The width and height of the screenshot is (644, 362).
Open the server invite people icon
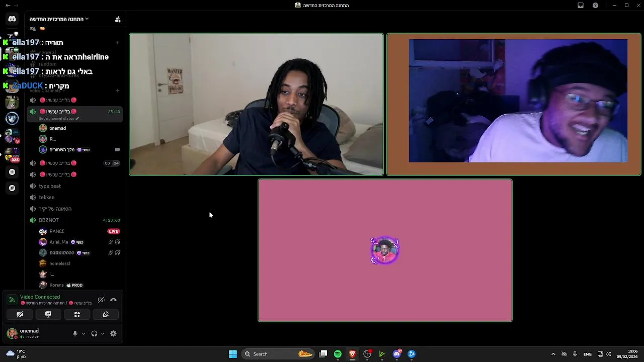pyautogui.click(x=118, y=19)
